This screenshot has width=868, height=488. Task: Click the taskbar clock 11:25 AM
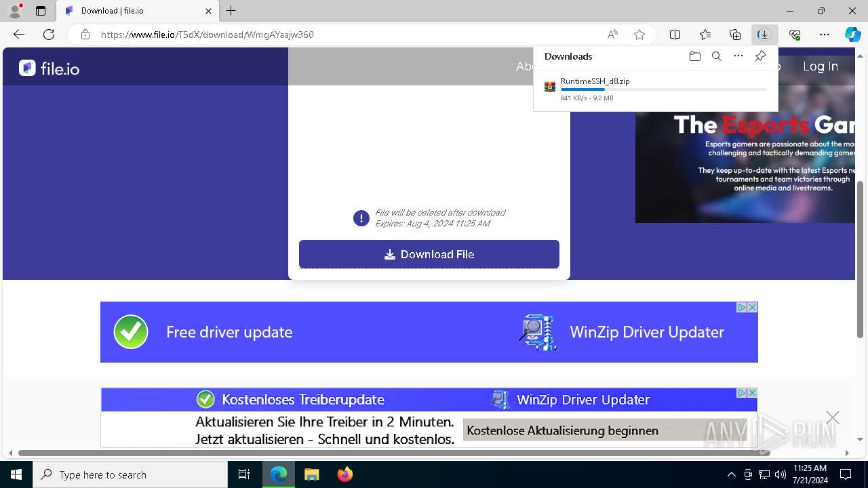pyautogui.click(x=810, y=474)
